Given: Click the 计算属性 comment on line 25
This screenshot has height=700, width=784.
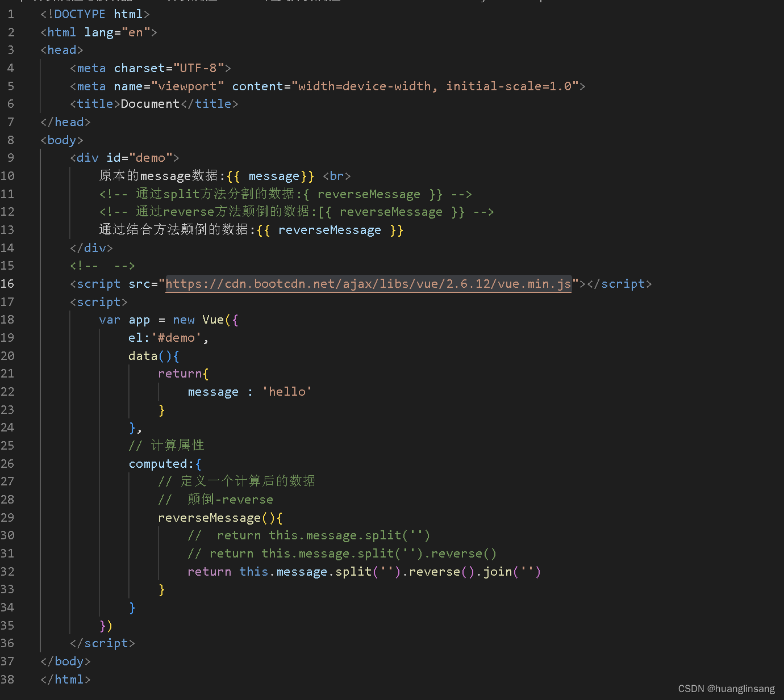Looking at the screenshot, I should click(x=166, y=446).
